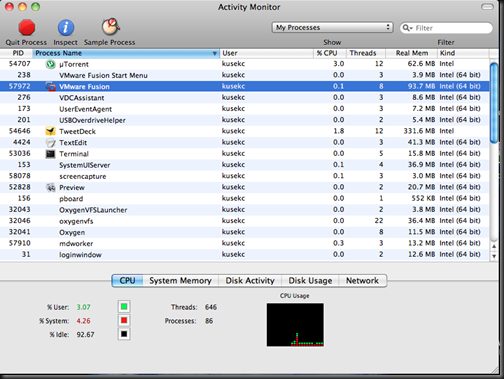Screen dimensions: 504x379
Task: Click the Sample Process icon
Action: pyautogui.click(x=110, y=27)
